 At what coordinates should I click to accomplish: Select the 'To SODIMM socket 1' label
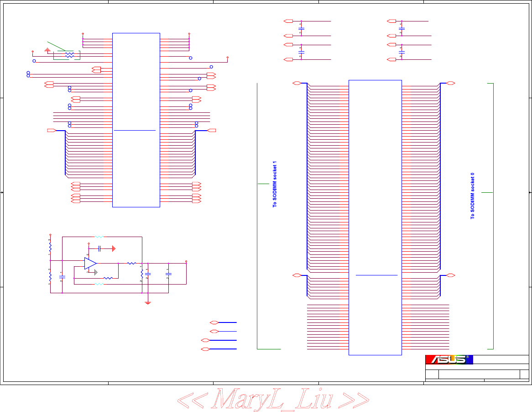pos(275,184)
